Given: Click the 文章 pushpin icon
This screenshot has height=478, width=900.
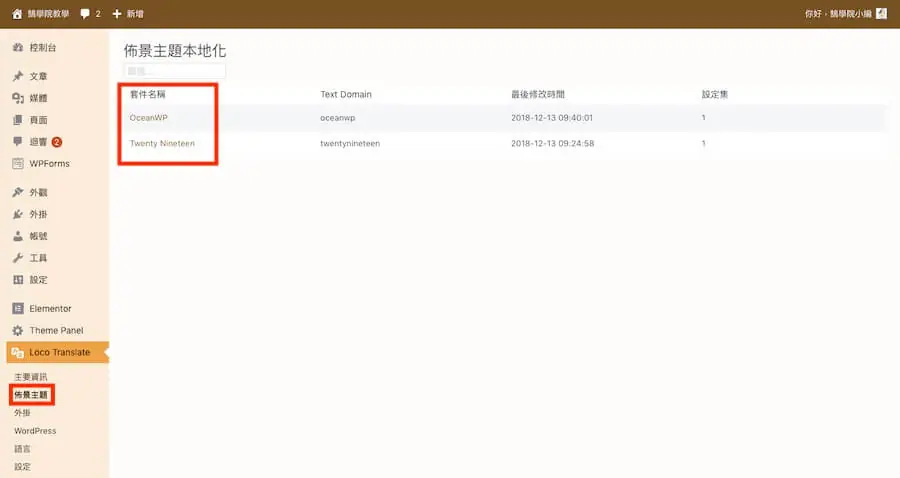Looking at the screenshot, I should click(x=18, y=76).
